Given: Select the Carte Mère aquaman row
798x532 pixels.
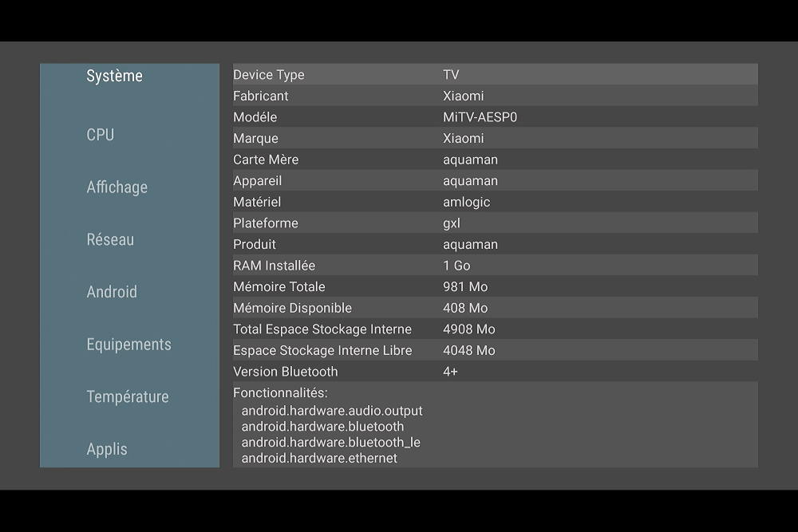Looking at the screenshot, I should (x=496, y=160).
